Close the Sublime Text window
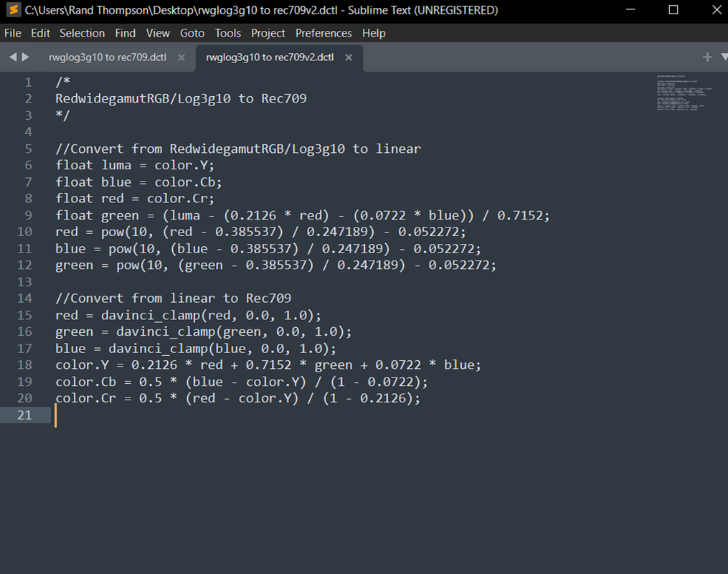Screen dimensions: 728x574 (717, 10)
